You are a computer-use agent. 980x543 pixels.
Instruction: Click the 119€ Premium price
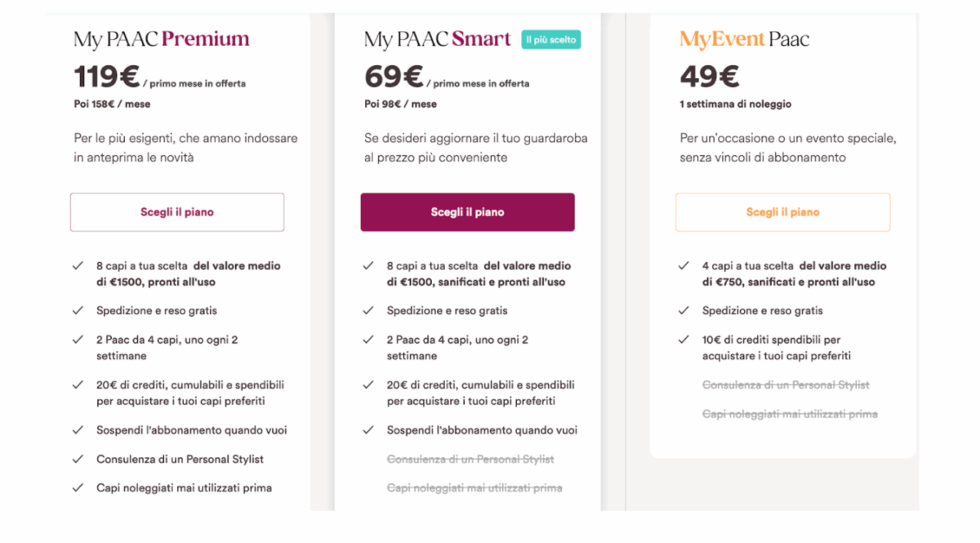[107, 77]
